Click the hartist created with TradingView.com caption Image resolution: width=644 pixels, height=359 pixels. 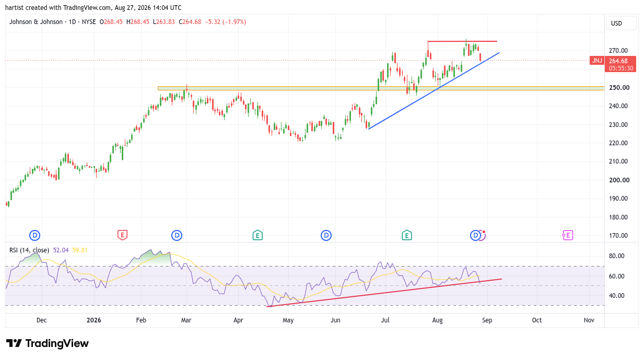click(93, 7)
